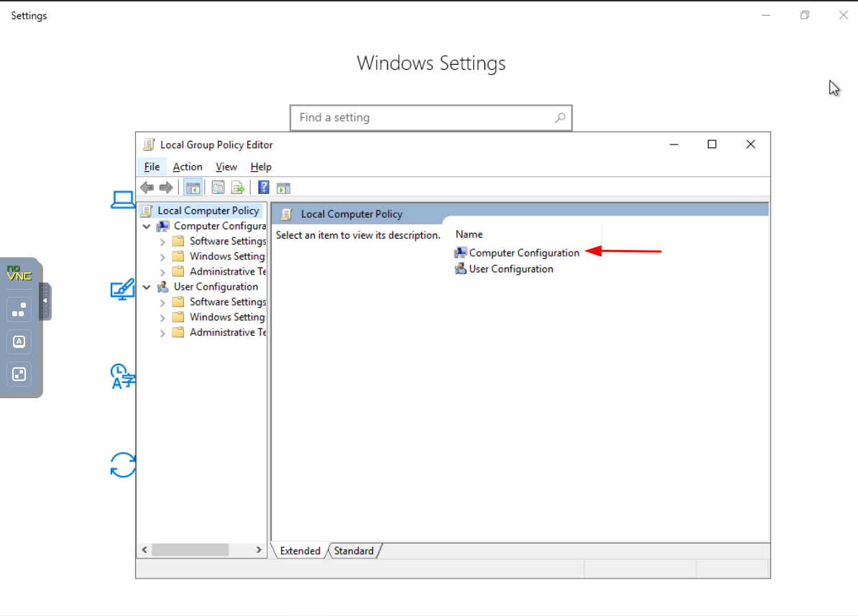858x616 pixels.
Task: Select Computer Configuration in the Name list
Action: click(524, 253)
